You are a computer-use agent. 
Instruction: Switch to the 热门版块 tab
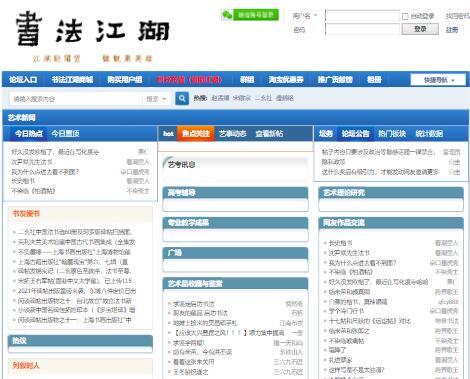pos(392,134)
